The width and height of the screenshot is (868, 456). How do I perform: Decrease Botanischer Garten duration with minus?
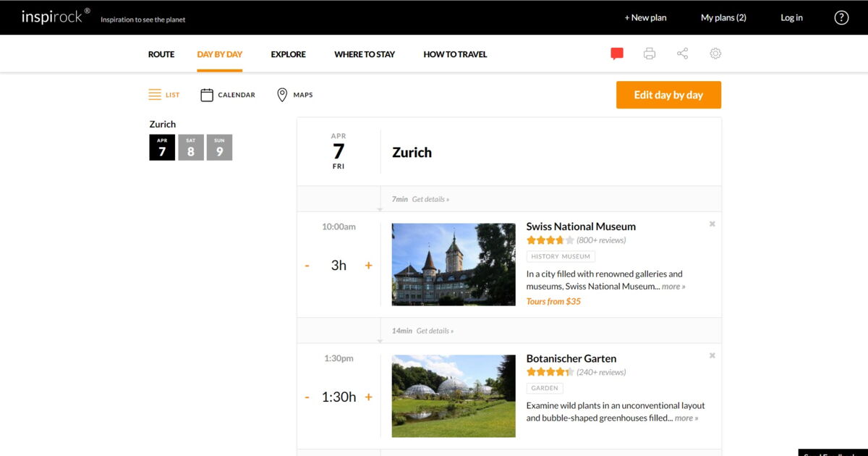coord(307,397)
